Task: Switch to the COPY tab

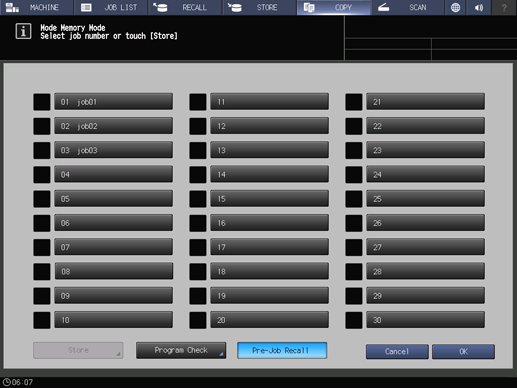Action: [x=334, y=7]
